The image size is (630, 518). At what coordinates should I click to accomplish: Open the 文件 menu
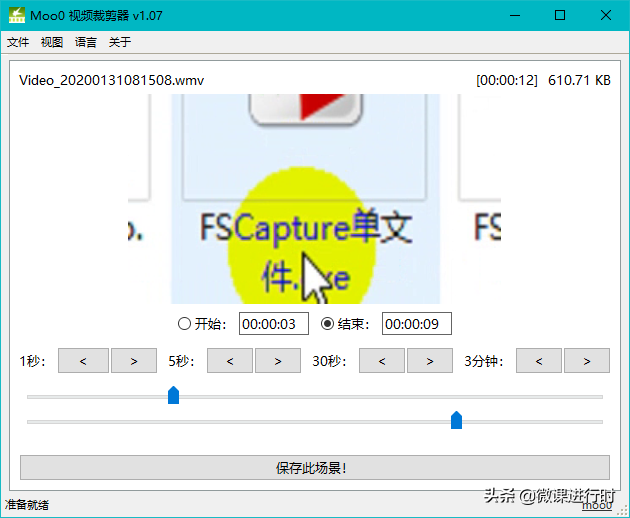click(x=18, y=42)
